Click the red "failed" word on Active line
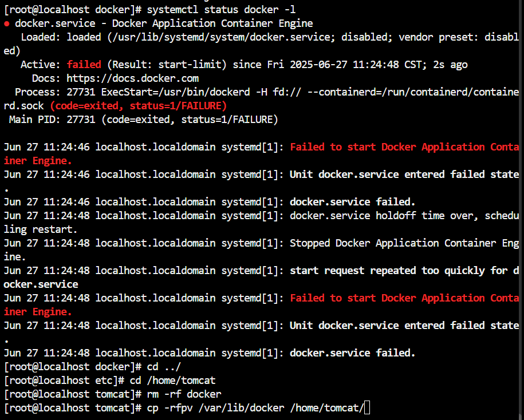The width and height of the screenshot is (524, 420). click(x=84, y=65)
